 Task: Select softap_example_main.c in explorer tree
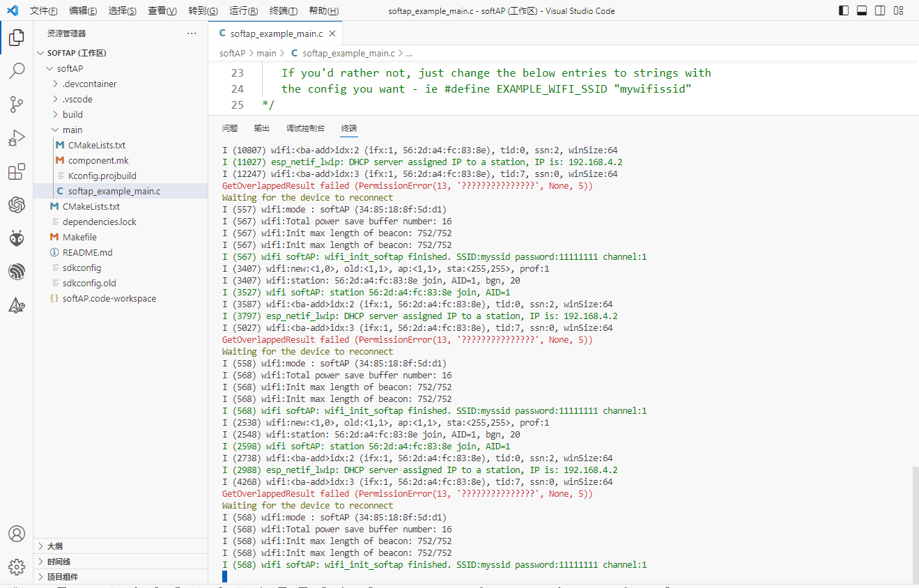121,191
